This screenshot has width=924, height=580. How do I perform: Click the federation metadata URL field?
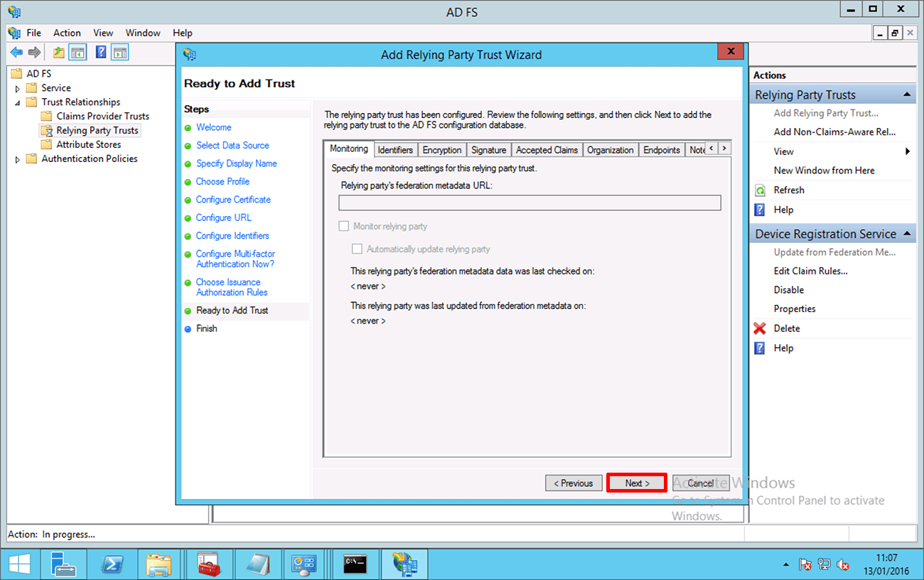click(530, 203)
